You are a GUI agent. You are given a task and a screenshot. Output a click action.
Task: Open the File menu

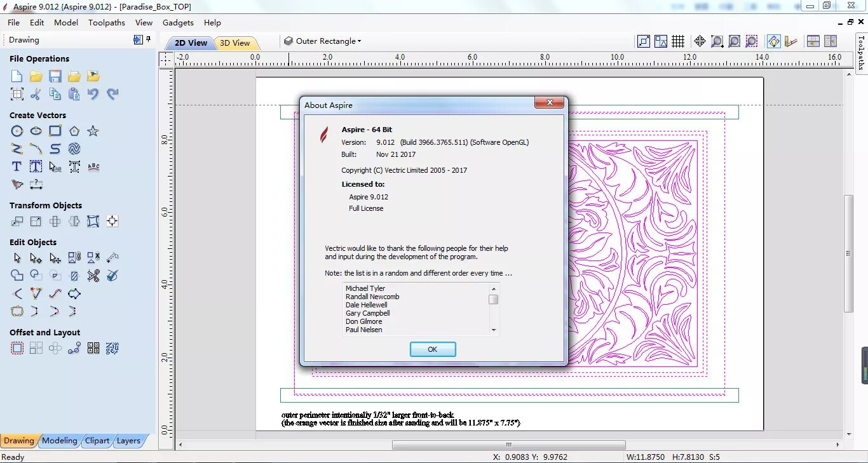click(x=13, y=22)
